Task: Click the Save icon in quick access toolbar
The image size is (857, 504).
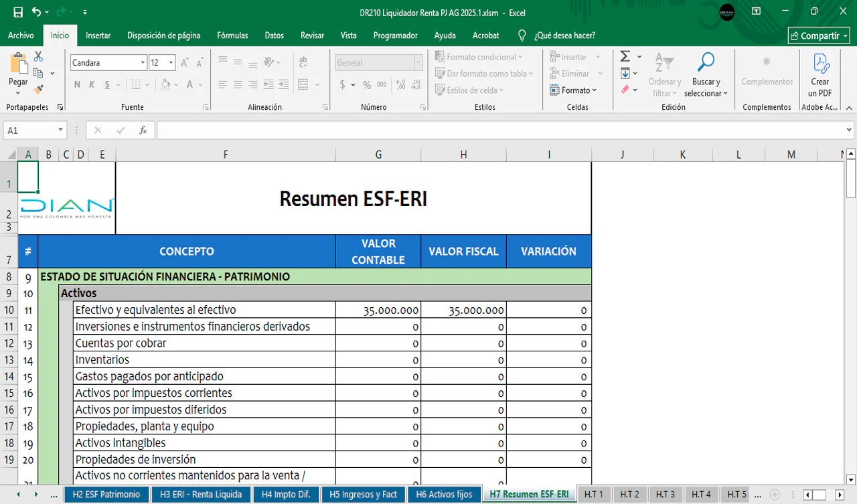Action: coord(18,13)
